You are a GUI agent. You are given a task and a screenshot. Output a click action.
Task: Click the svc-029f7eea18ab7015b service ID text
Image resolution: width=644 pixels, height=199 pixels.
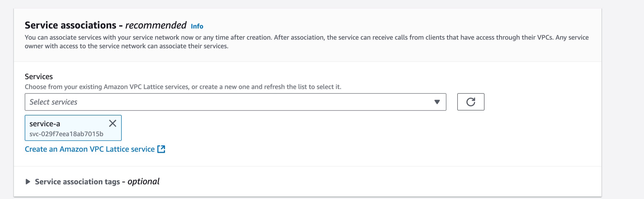[x=66, y=134]
